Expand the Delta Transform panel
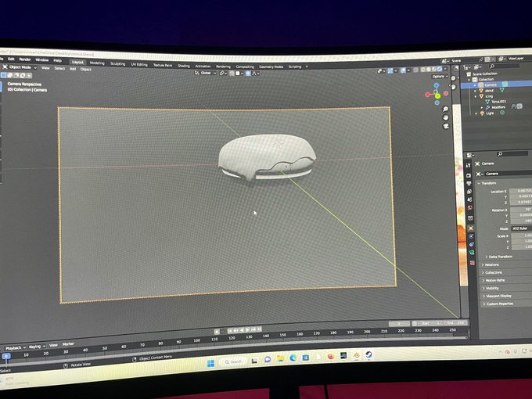 (499, 257)
